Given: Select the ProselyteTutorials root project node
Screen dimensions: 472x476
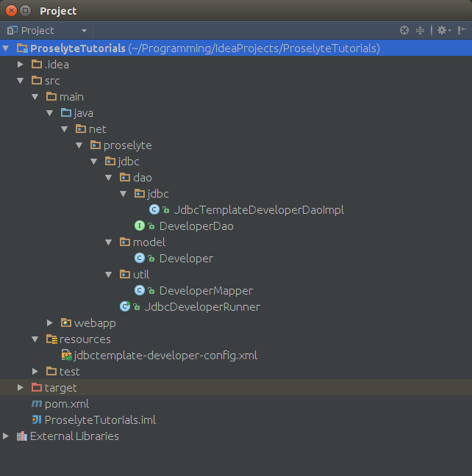Looking at the screenshot, I should point(77,48).
